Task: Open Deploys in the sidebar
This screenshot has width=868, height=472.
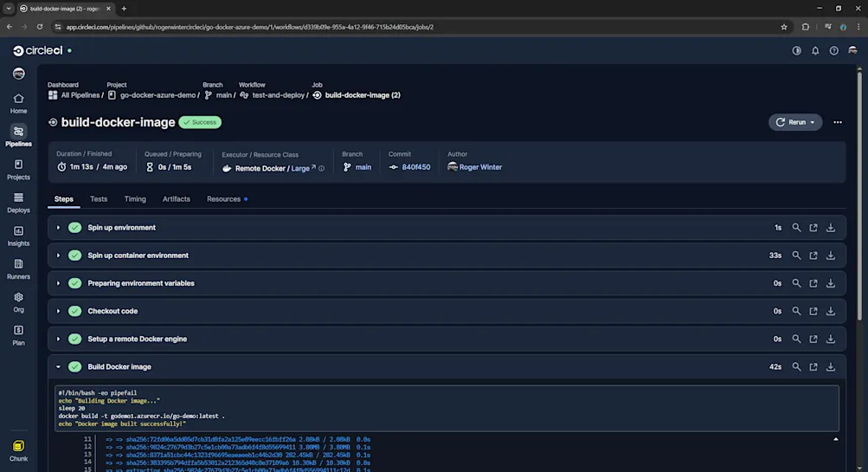Action: [18, 204]
